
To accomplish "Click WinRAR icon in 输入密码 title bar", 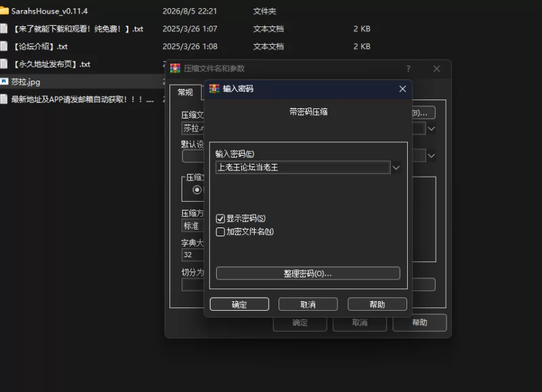I will click(x=214, y=89).
